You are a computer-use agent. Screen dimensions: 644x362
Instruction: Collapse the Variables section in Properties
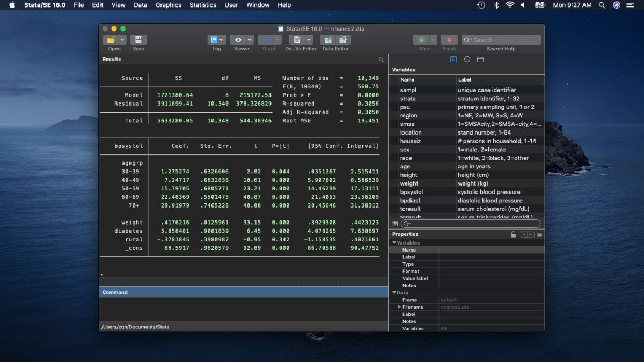tap(394, 243)
